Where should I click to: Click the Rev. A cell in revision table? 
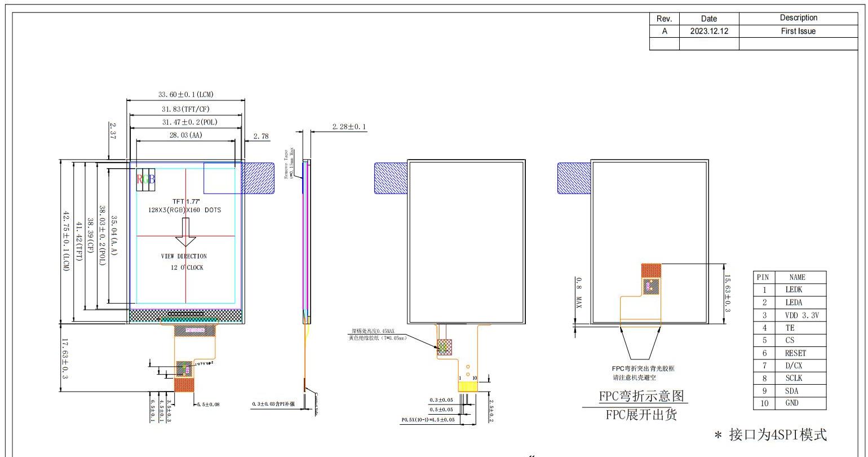pos(665,32)
